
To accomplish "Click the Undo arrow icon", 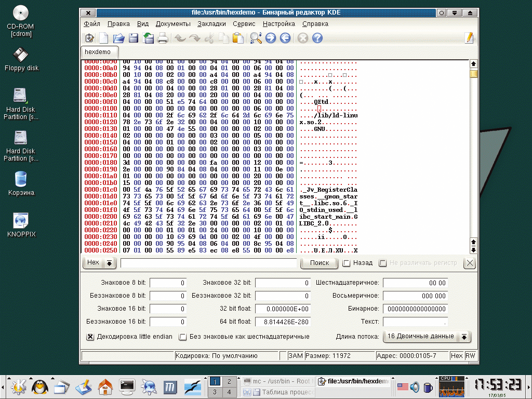I will pyautogui.click(x=180, y=38).
